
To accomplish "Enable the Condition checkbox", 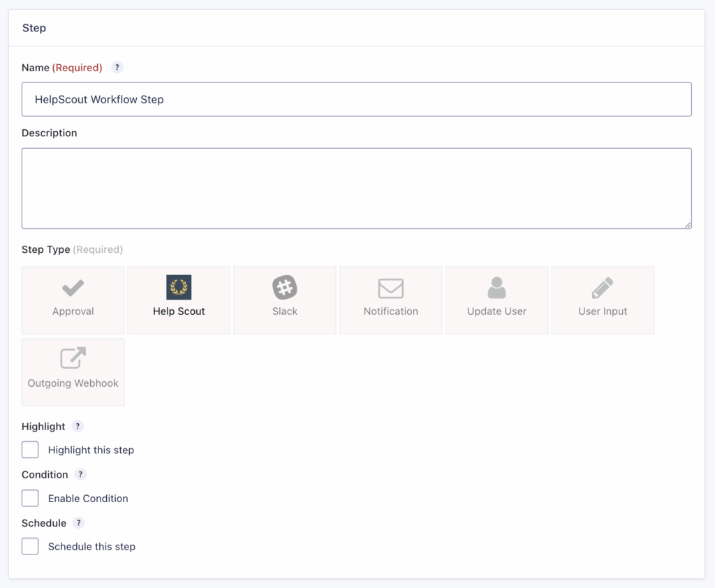I will [30, 498].
